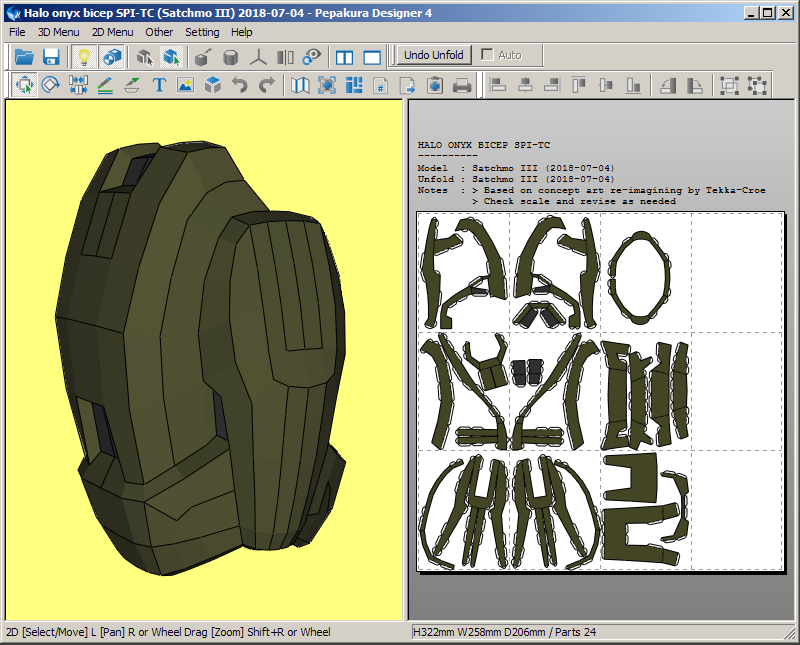Click the undo arrow icon
This screenshot has height=645, width=800.
(240, 86)
